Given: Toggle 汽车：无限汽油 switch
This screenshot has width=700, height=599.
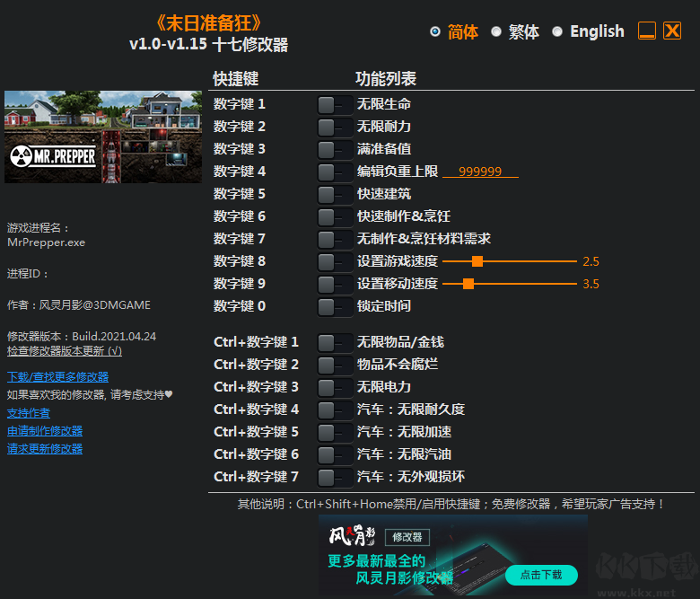Looking at the screenshot, I should click(335, 455).
